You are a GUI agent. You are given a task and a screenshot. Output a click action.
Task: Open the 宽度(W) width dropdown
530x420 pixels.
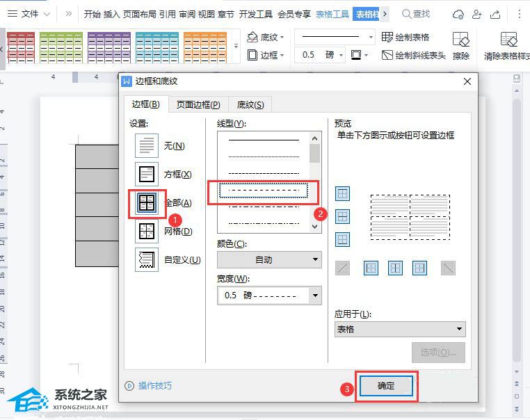click(x=269, y=296)
